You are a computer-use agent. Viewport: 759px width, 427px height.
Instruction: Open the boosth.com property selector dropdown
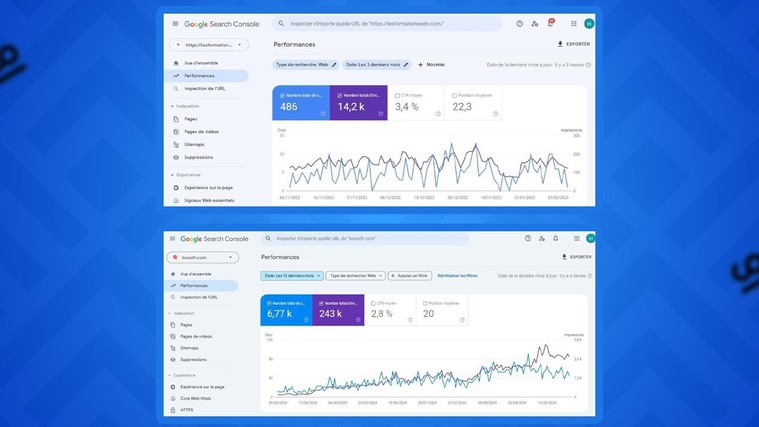203,258
